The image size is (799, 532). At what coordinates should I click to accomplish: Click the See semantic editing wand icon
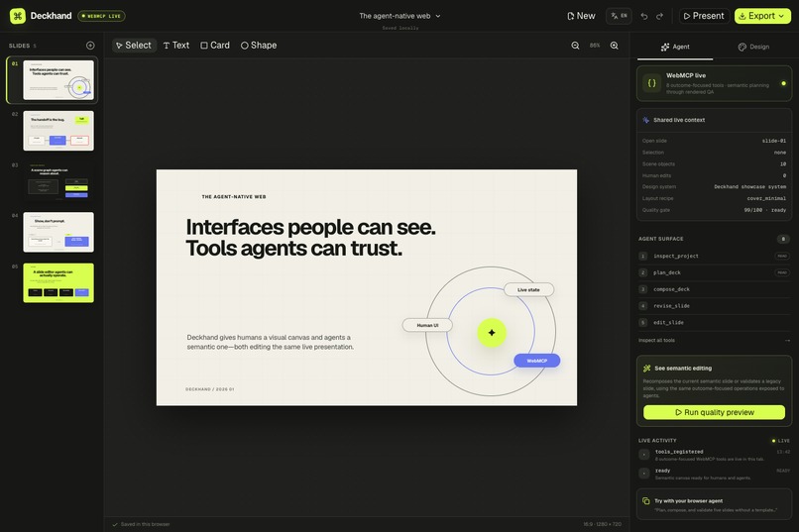[646, 369]
